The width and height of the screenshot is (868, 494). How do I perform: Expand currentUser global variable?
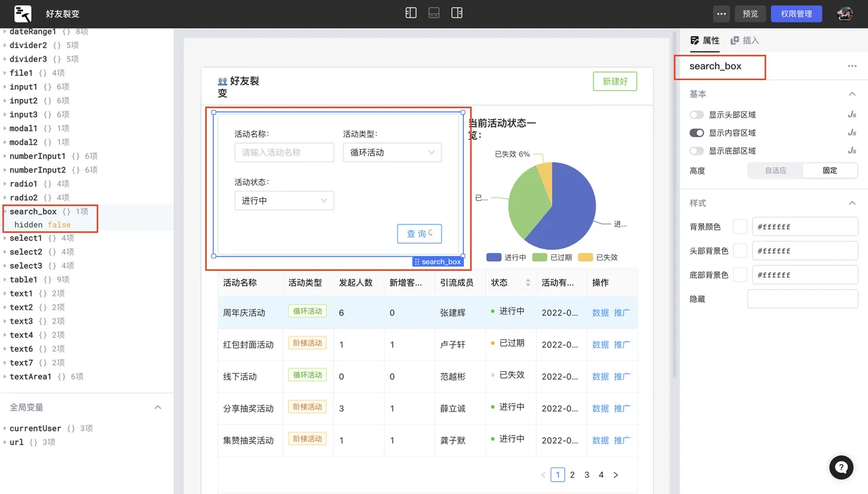click(5, 429)
